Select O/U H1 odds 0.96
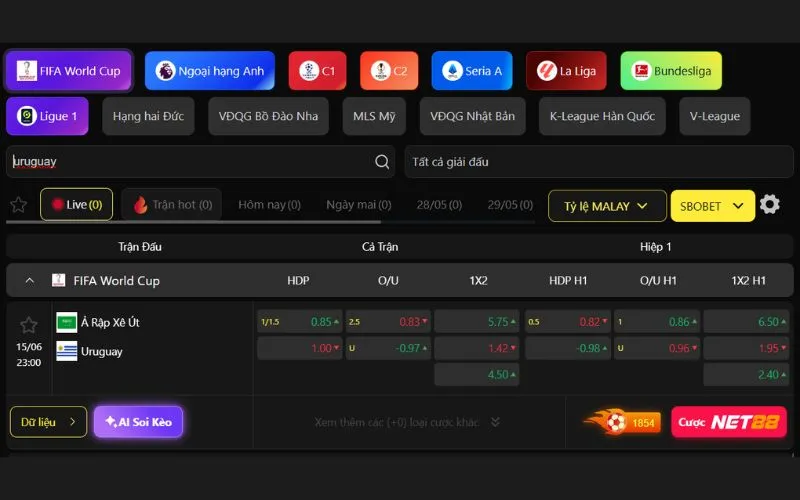This screenshot has height=500, width=800. tap(657, 348)
